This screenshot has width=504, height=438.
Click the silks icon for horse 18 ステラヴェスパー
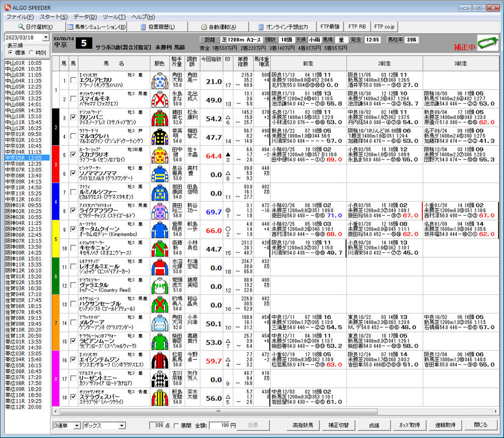click(x=160, y=398)
